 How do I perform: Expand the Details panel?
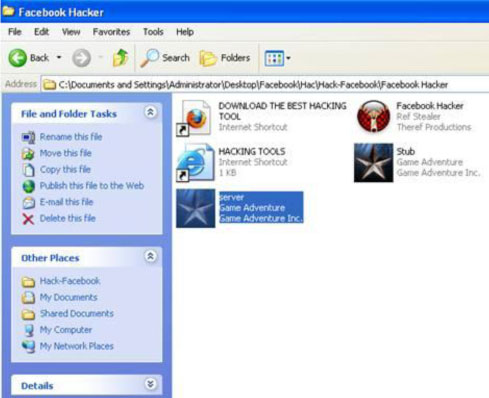pos(150,384)
